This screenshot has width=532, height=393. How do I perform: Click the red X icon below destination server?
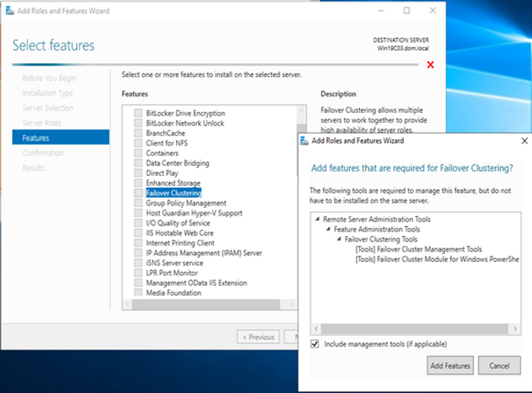coord(431,65)
